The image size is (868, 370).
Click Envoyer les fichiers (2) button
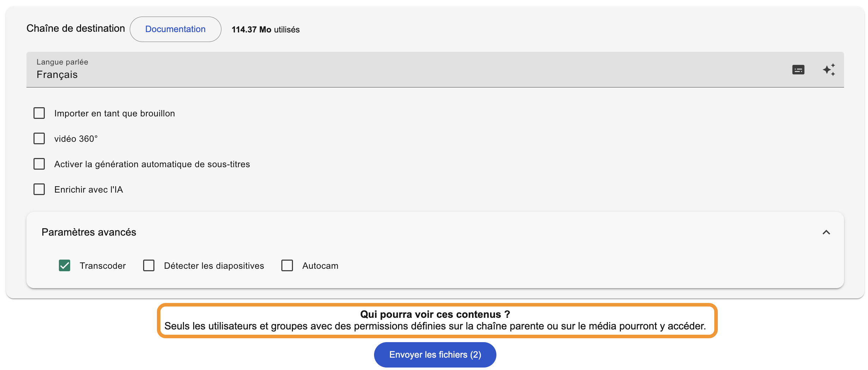[435, 354]
